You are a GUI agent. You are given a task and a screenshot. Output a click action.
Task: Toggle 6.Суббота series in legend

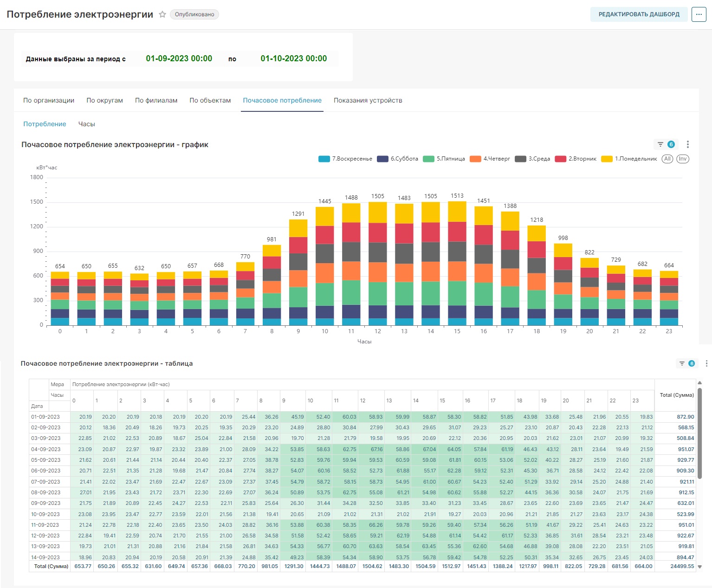[398, 159]
